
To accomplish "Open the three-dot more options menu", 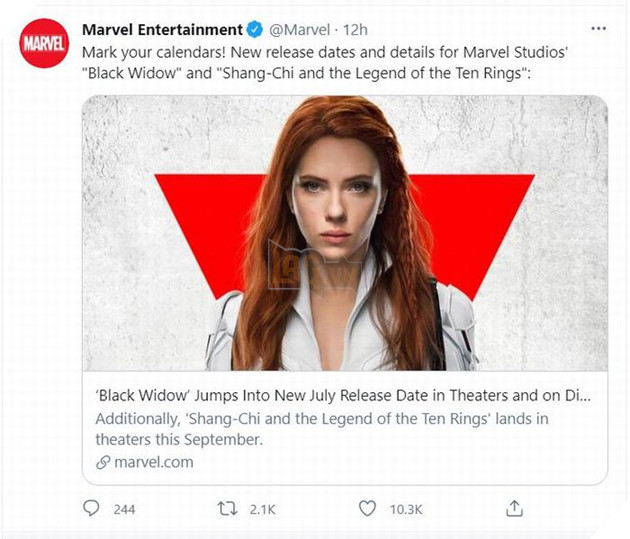I will click(599, 30).
